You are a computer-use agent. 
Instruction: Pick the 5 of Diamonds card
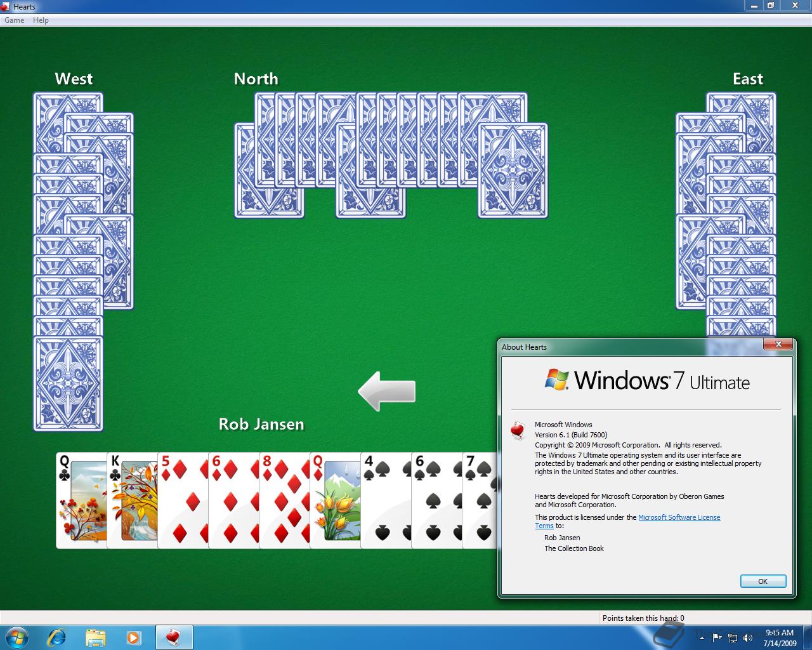183,500
